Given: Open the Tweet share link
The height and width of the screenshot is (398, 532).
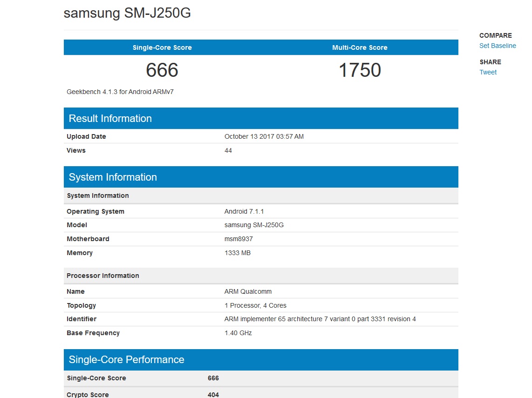Looking at the screenshot, I should [x=488, y=72].
